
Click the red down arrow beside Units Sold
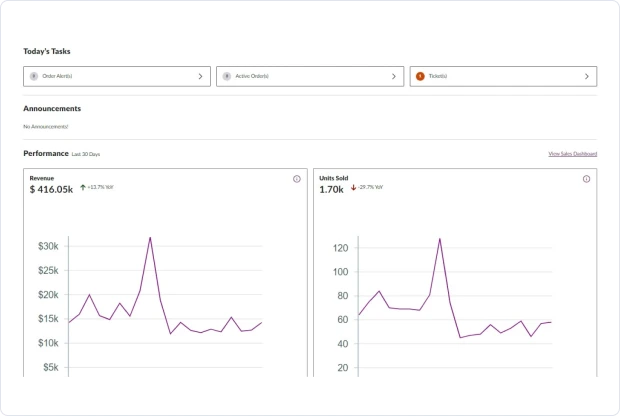353,187
